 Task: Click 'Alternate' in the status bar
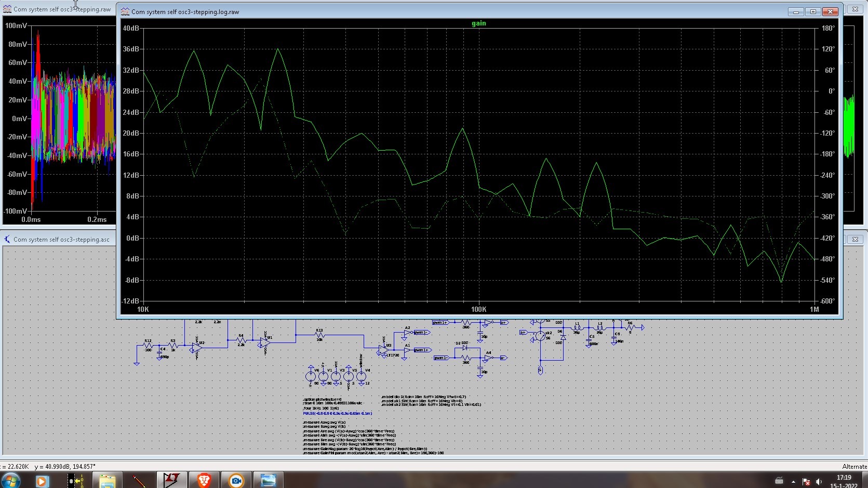click(x=854, y=466)
